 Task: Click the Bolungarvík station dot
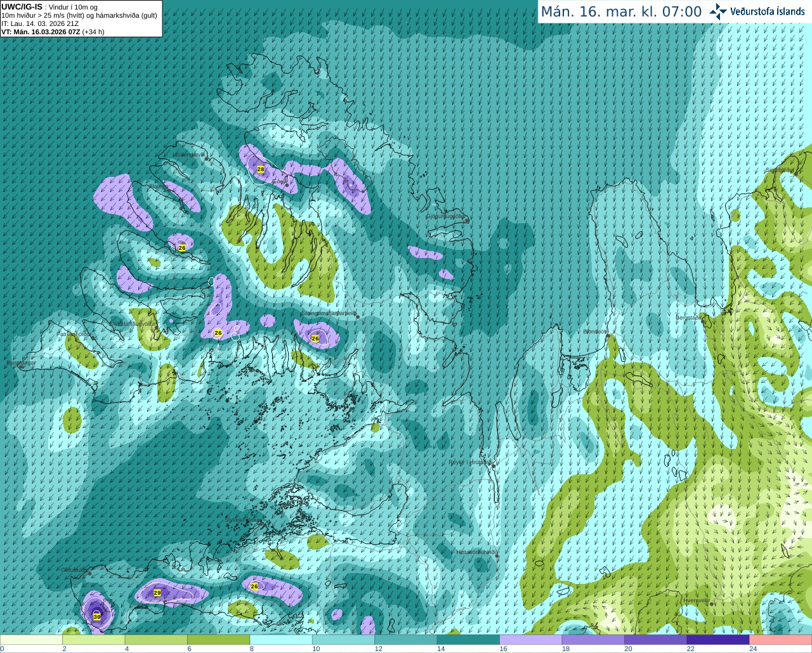(x=207, y=159)
